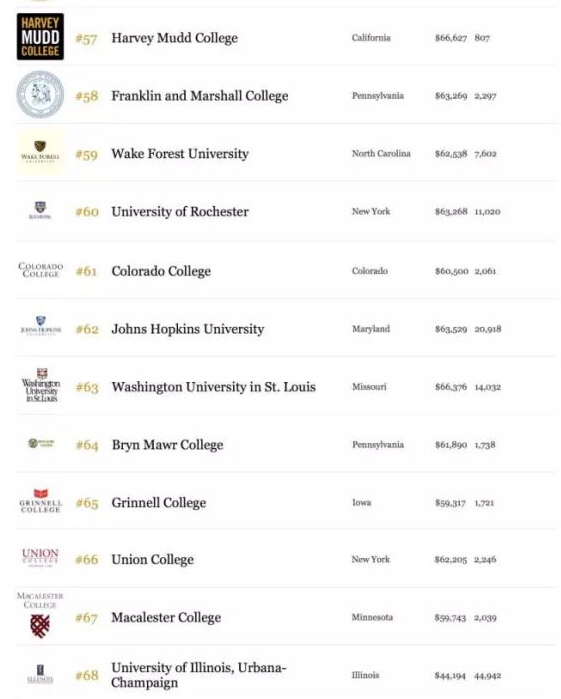This screenshot has width=561, height=699.
Task: Click the Harvey Mudd College logo
Action: (x=40, y=37)
